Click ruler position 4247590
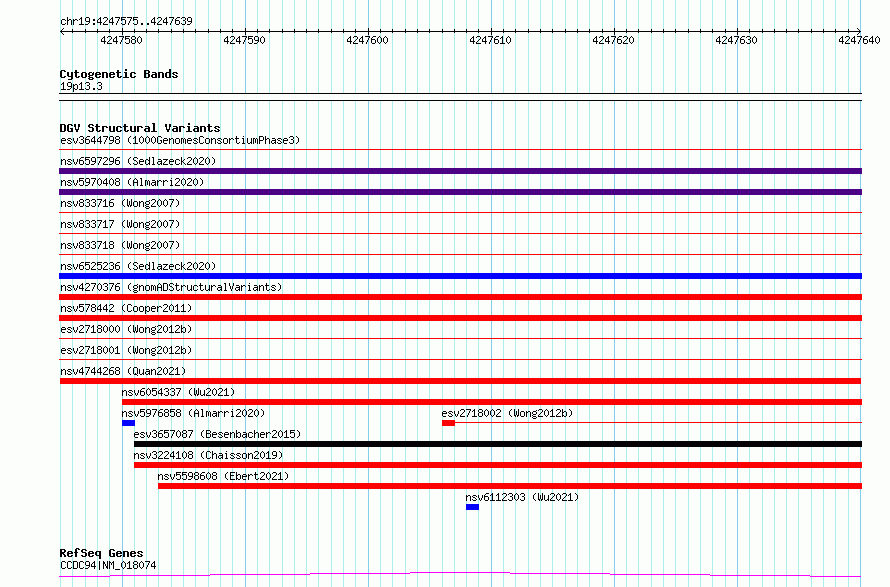 [244, 40]
